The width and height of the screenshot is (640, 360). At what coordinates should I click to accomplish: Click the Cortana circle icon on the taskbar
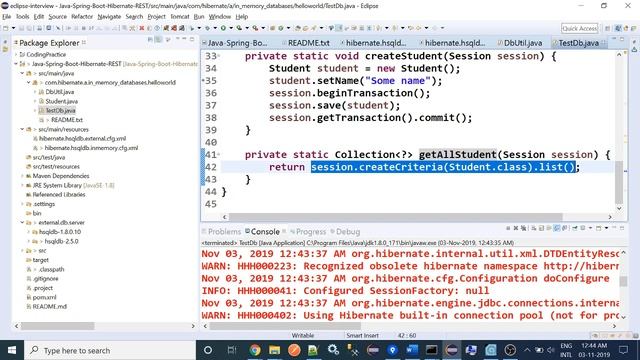click(x=208, y=350)
